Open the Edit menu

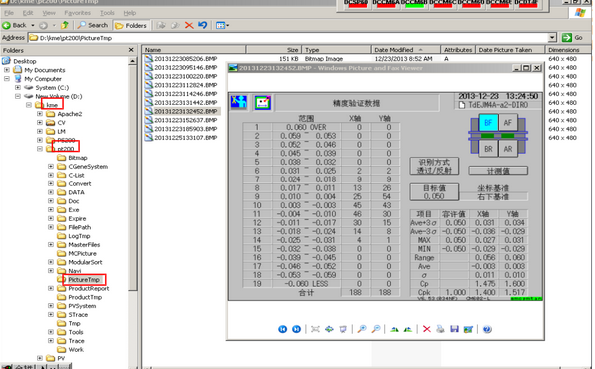tap(28, 13)
